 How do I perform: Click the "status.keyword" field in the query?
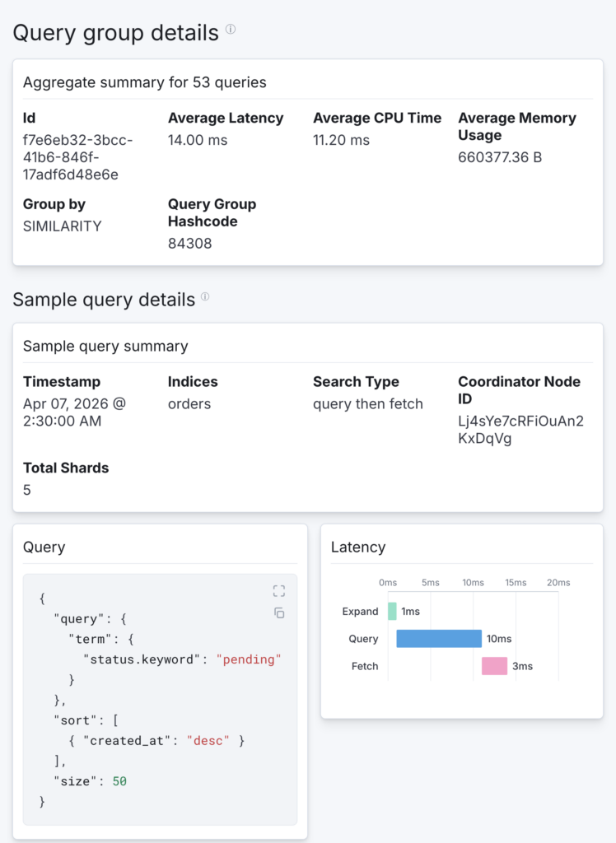(142, 659)
